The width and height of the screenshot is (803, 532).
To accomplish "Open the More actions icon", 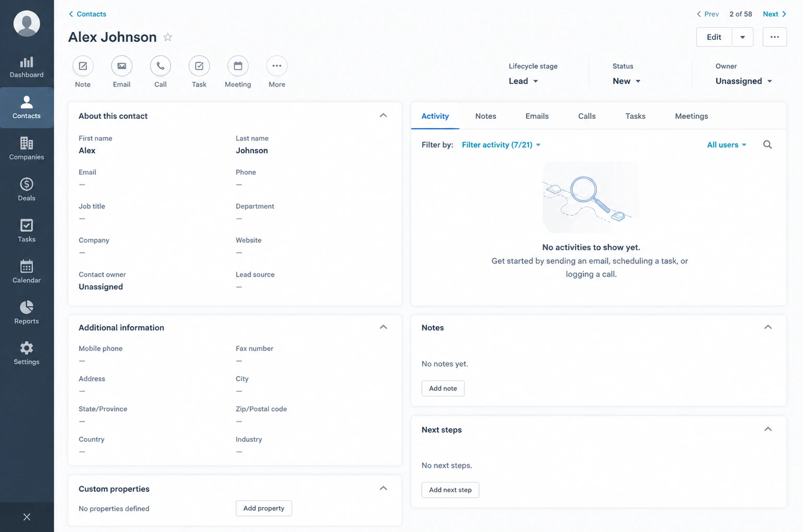I will point(277,66).
